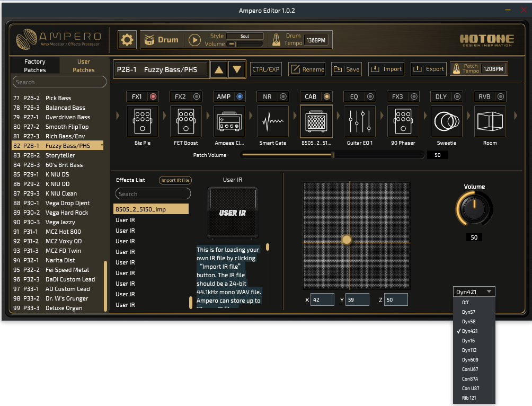The height and width of the screenshot is (406, 532).
Task: Select patch P28-2 Storyteller
Action: 58,155
